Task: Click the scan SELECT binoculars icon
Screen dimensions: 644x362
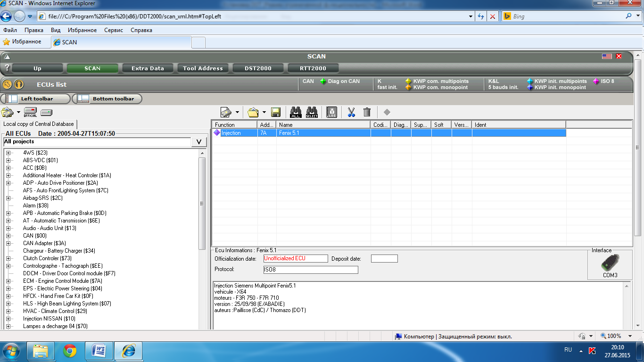Action: (x=312, y=112)
